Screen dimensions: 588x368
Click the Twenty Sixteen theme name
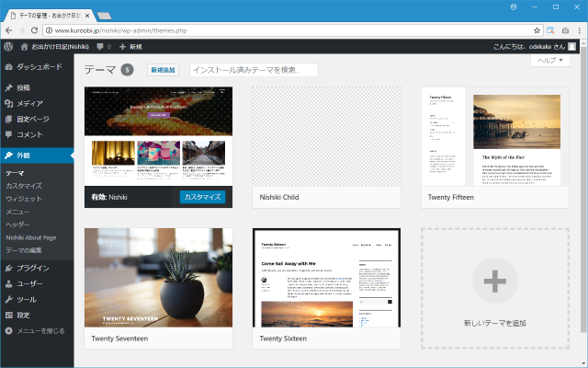(283, 339)
